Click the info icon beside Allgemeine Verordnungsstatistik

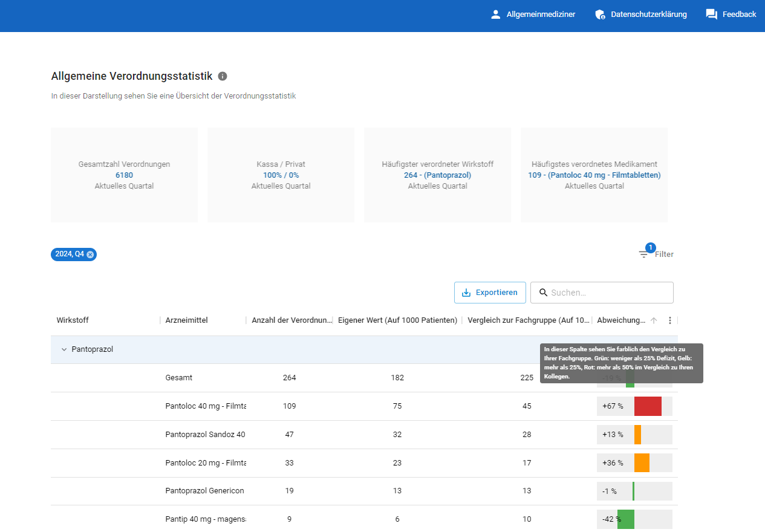pos(223,76)
